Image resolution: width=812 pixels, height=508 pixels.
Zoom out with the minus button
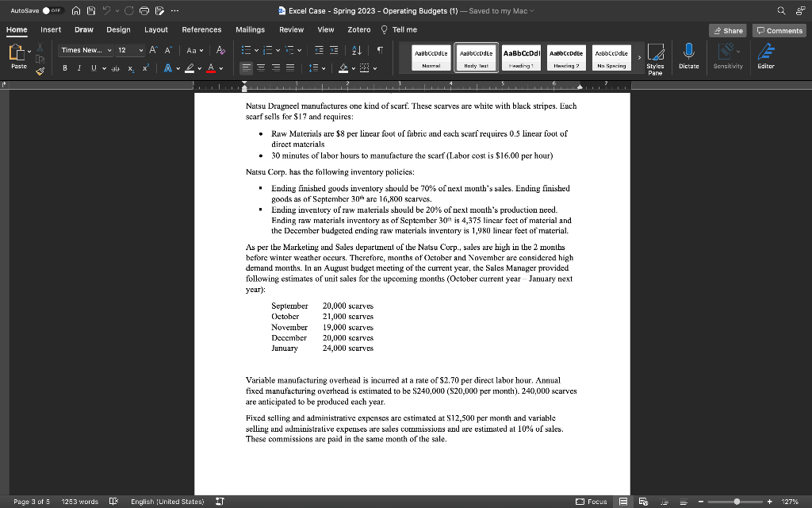[701, 502]
